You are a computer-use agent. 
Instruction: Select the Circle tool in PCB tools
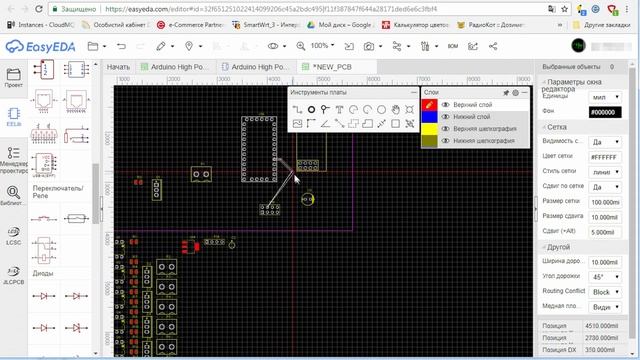pos(381,109)
